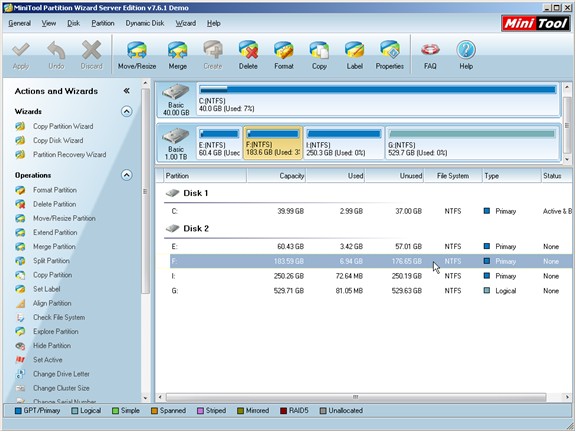The height and width of the screenshot is (432, 576).
Task: Click the Capacity column header
Action: tap(276, 176)
